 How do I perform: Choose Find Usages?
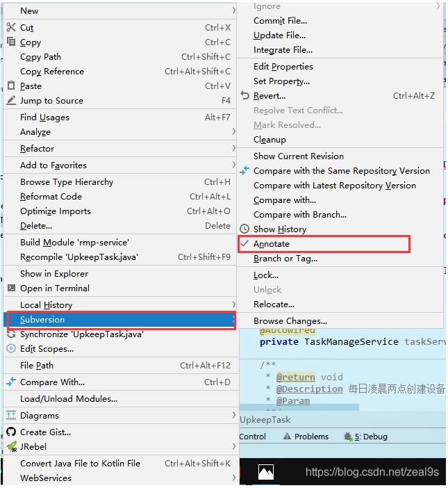pyautogui.click(x=121, y=117)
